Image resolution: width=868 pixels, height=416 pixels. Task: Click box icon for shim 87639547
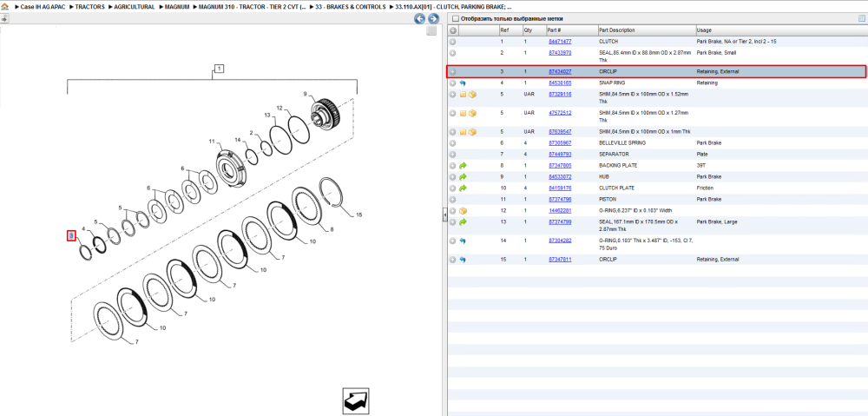point(473,132)
